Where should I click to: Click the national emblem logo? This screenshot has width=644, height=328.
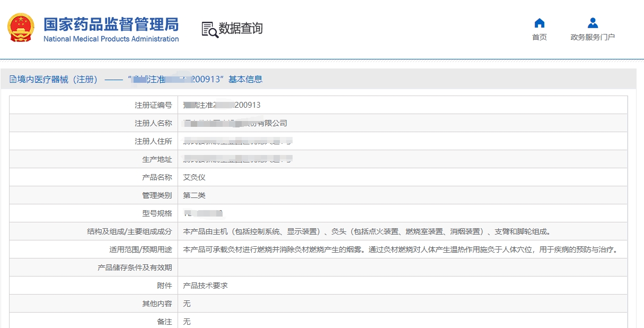pyautogui.click(x=21, y=28)
